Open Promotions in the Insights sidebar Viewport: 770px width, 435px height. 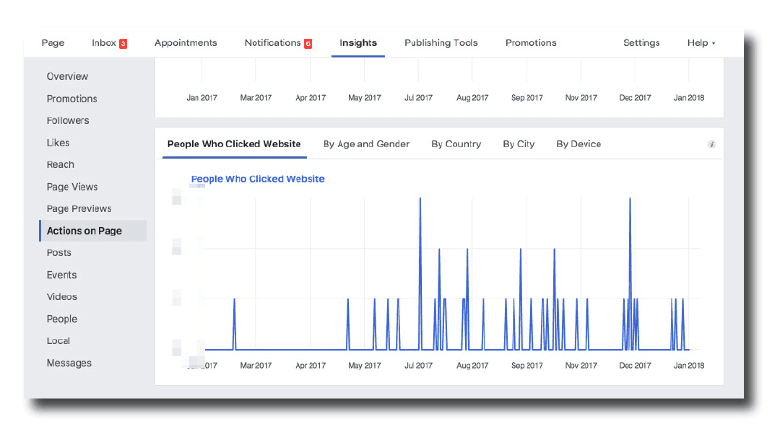(x=72, y=99)
